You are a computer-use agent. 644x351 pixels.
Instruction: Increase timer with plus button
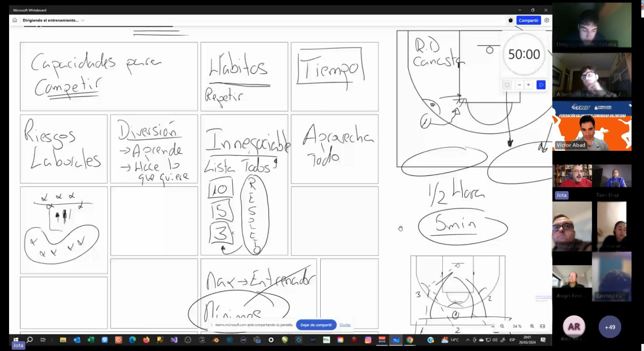point(528,85)
